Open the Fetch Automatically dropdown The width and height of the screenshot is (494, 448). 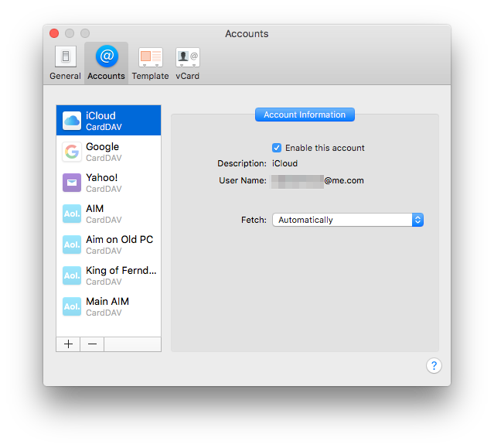pos(348,220)
